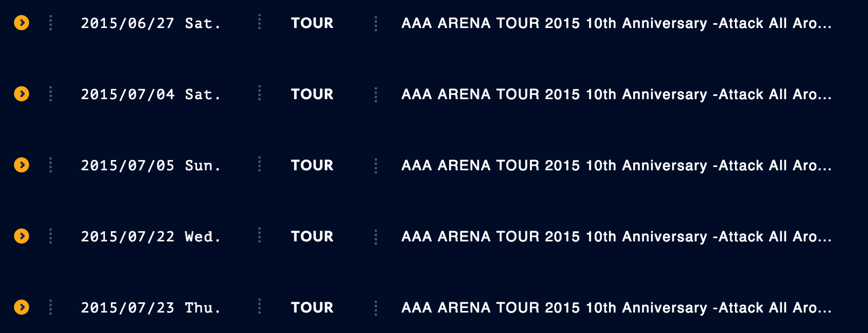Click the orange arrow icon for 2015/07/23

click(22, 307)
